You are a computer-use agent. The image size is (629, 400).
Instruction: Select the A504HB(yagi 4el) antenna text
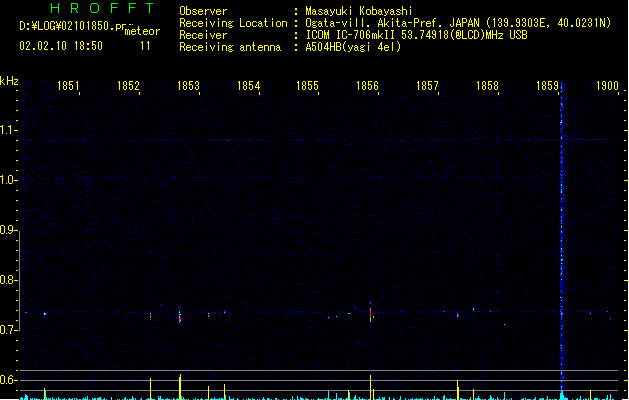353,47
